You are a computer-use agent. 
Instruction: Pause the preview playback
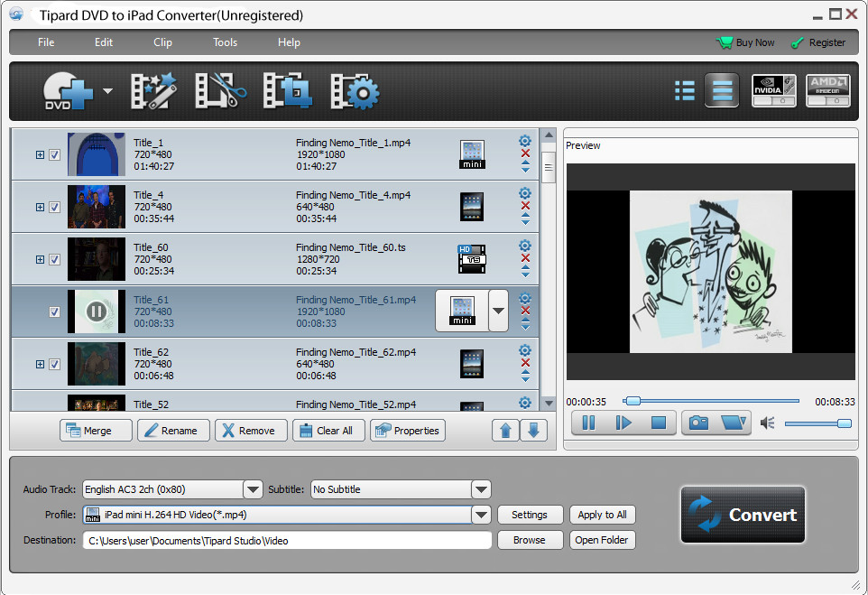tap(588, 423)
